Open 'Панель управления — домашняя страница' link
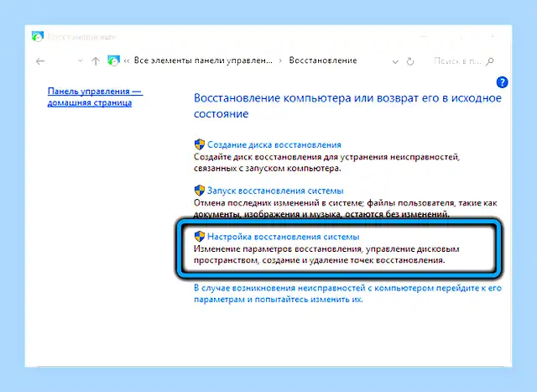537x392 pixels. coord(95,97)
